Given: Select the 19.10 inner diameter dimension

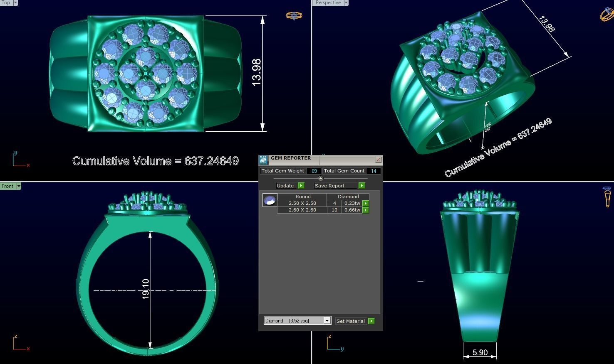Looking at the screenshot, I should (x=146, y=289).
